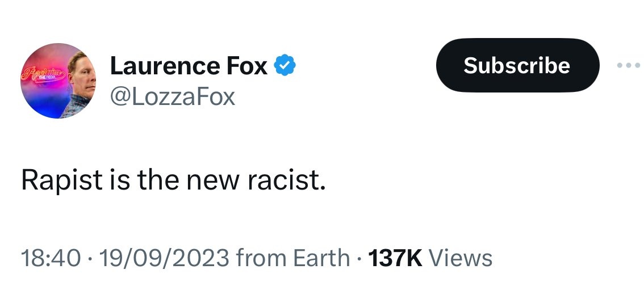The width and height of the screenshot is (644, 286).
Task: Click the surname "Fox" in the name
Action: point(246,67)
